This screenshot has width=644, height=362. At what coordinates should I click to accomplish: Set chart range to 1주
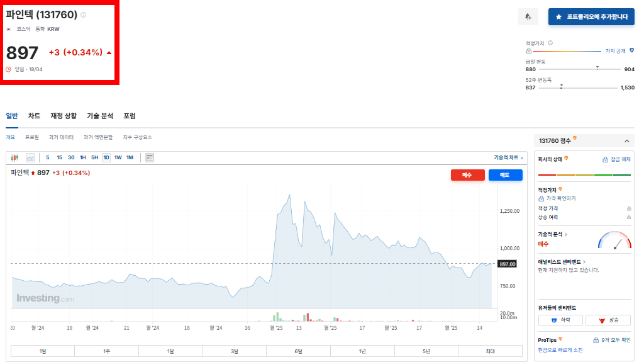point(106,351)
